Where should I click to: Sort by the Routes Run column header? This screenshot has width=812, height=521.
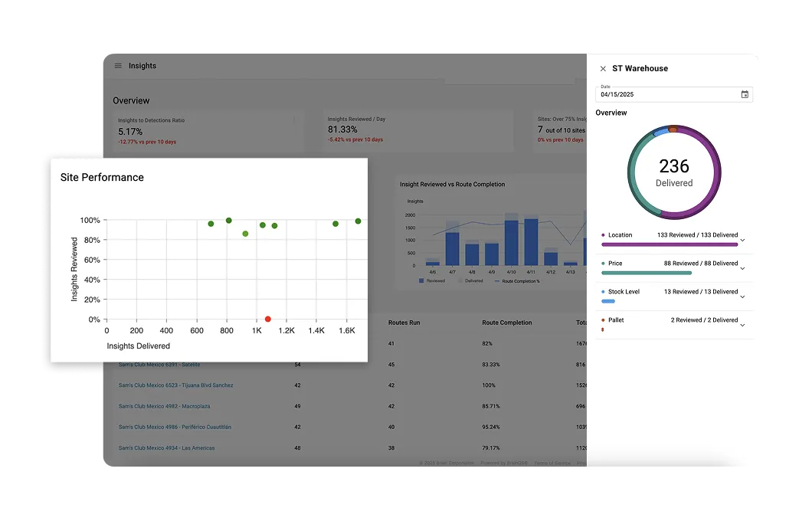click(x=404, y=323)
